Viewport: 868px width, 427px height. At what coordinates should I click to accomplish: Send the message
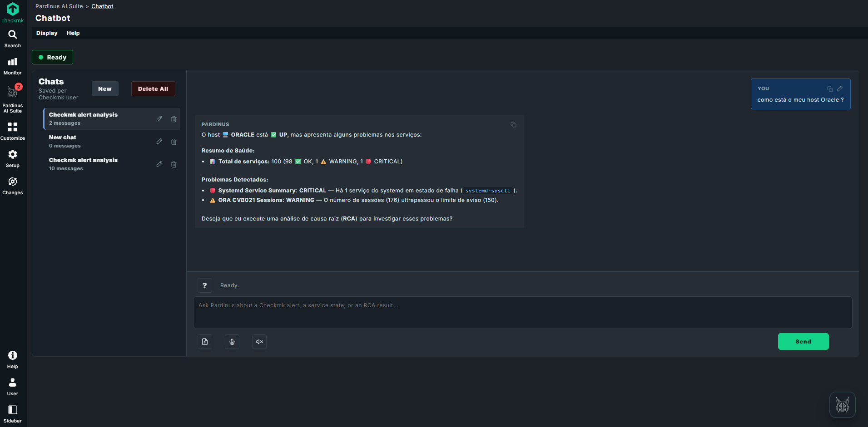pos(803,342)
